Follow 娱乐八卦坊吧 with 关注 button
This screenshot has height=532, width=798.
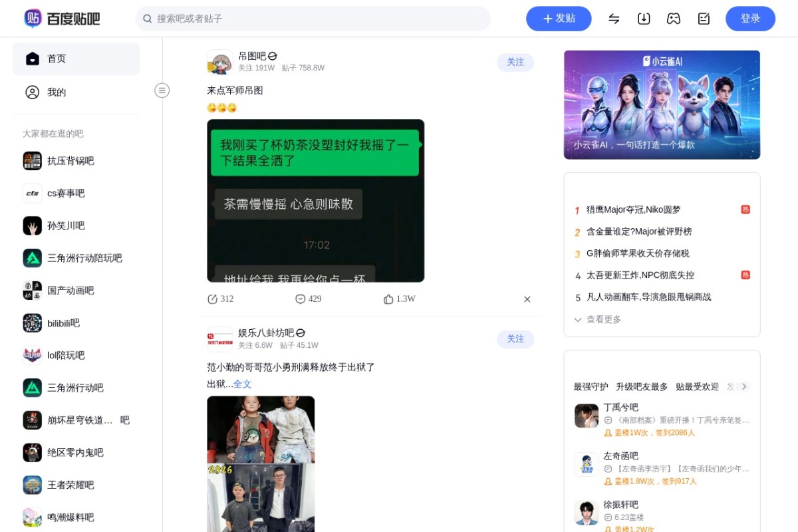(515, 338)
